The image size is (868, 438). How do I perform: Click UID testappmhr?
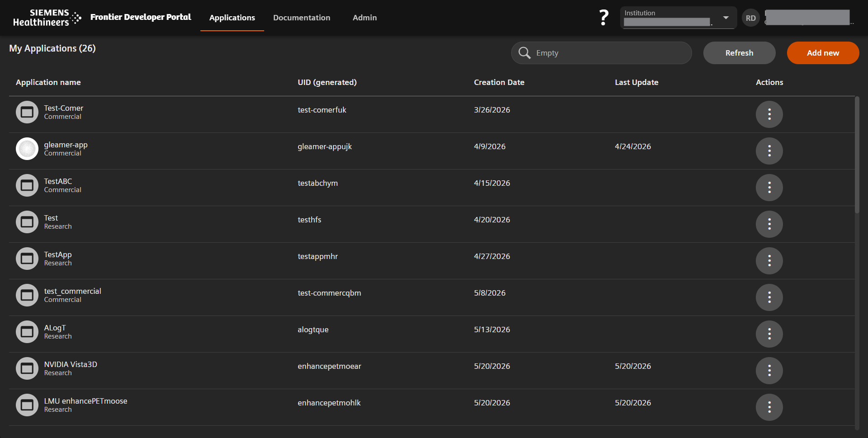pos(318,256)
